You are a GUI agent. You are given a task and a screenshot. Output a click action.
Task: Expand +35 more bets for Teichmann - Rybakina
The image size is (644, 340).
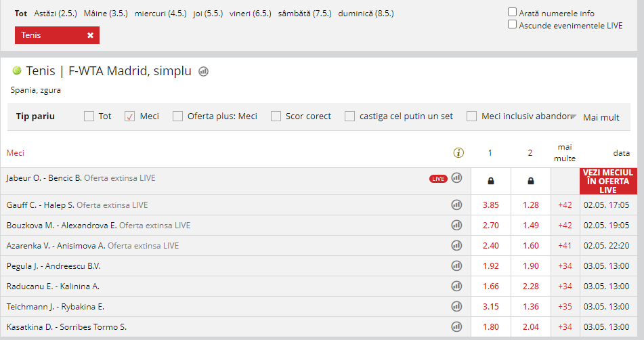(565, 306)
